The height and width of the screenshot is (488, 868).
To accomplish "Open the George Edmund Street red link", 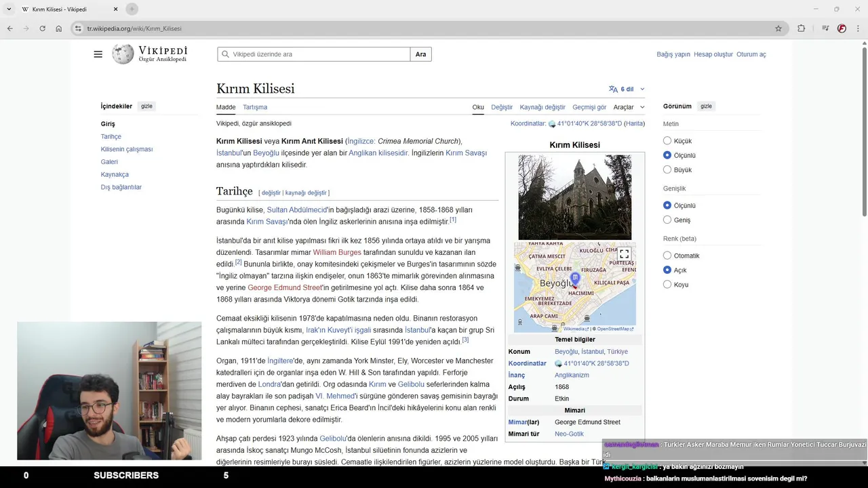I will click(285, 287).
